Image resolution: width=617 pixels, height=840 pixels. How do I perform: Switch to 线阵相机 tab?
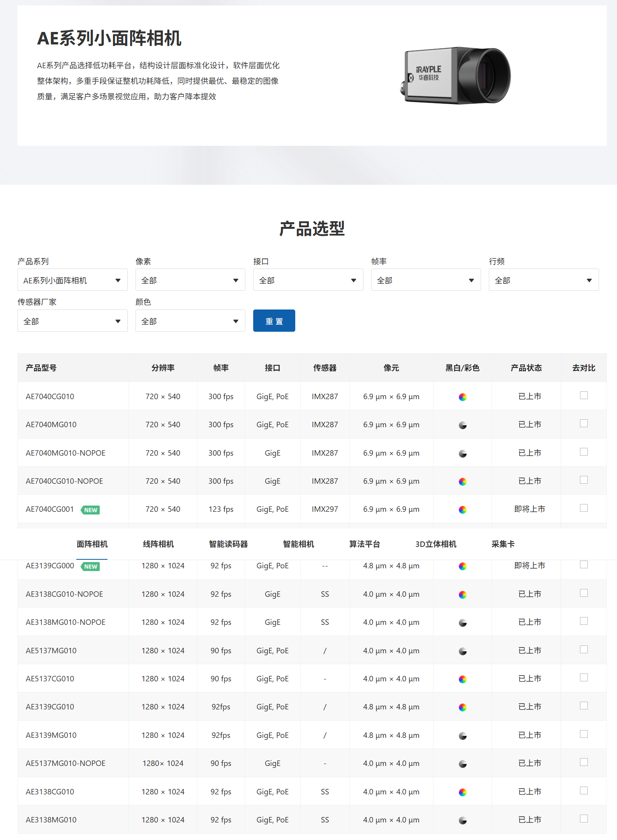(x=158, y=544)
